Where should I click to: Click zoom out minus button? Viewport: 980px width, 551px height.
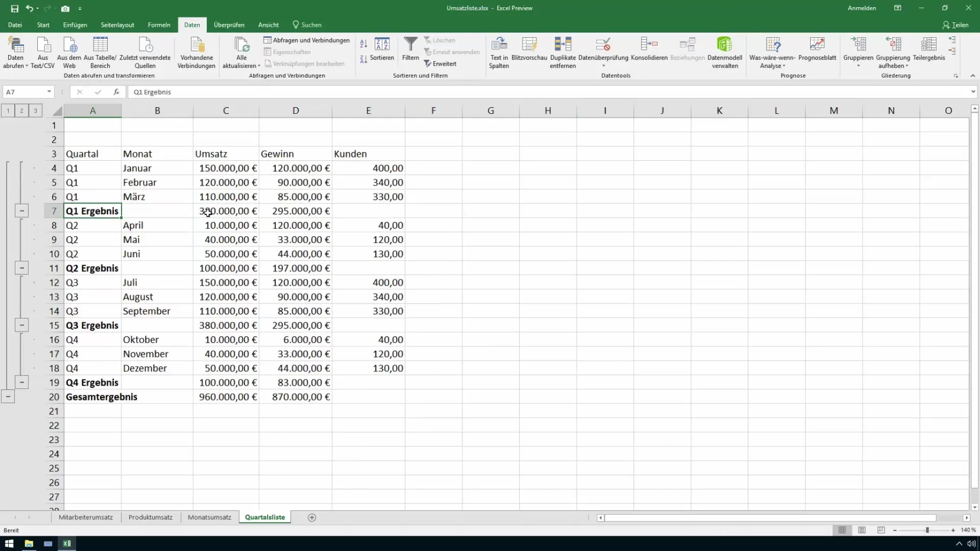895,530
